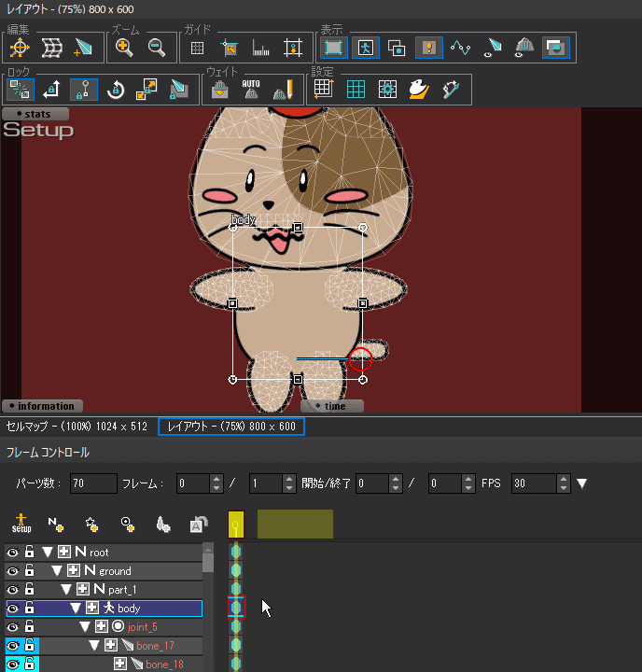The image size is (642, 672).
Task: Select the bone creation tool in 編集 group
Action: [83, 48]
